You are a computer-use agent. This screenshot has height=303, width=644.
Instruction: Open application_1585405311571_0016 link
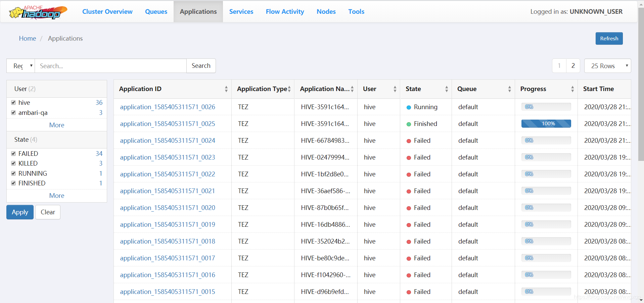tap(168, 275)
